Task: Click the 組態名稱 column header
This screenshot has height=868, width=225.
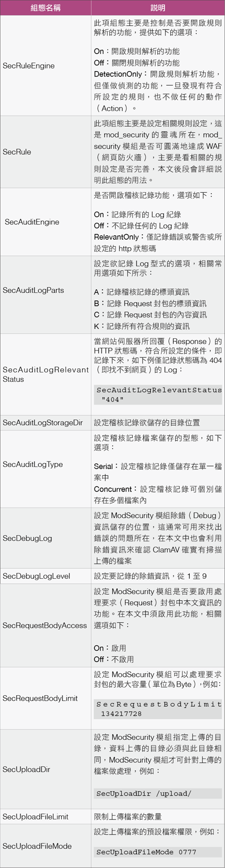Action: [45, 8]
